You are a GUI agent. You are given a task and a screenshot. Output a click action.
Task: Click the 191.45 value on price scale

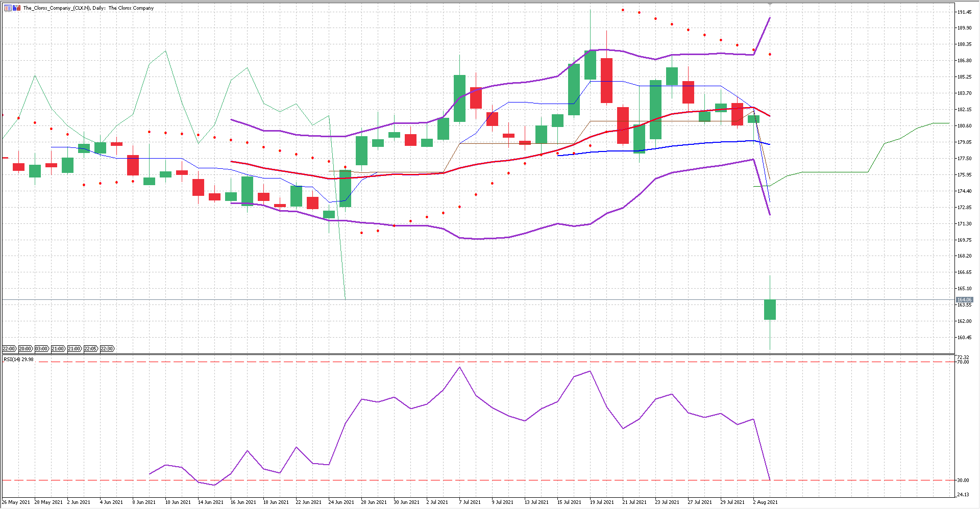[x=964, y=12]
